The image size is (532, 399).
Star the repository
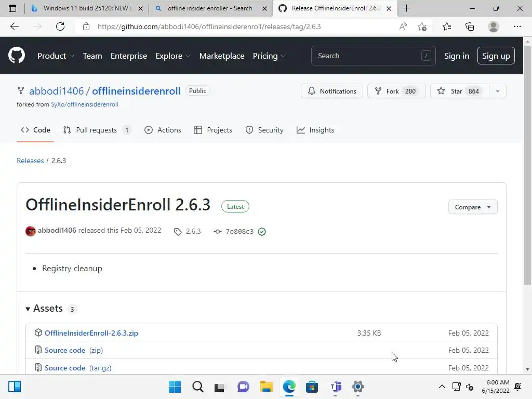point(460,91)
